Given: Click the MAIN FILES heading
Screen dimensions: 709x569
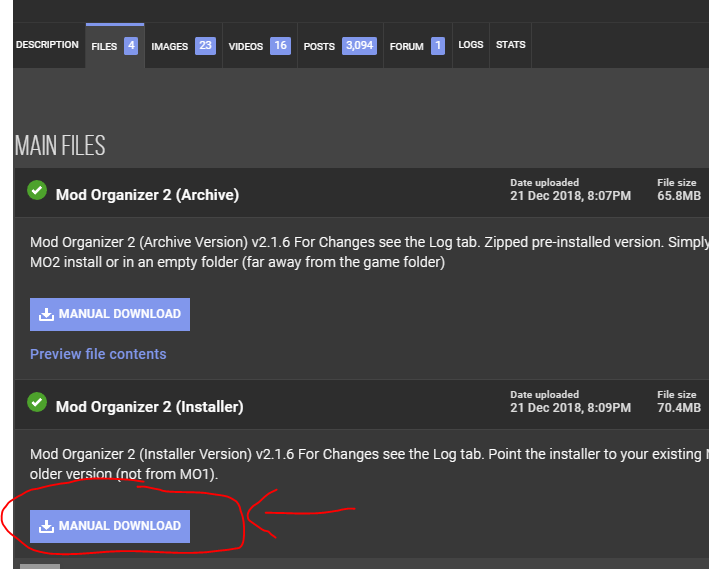Looking at the screenshot, I should pyautogui.click(x=60, y=146).
